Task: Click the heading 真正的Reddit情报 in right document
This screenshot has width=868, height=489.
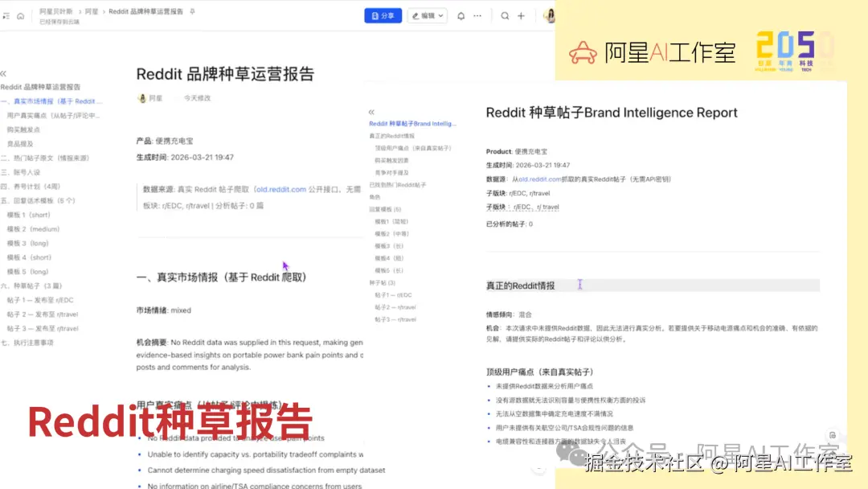Action: pos(520,286)
